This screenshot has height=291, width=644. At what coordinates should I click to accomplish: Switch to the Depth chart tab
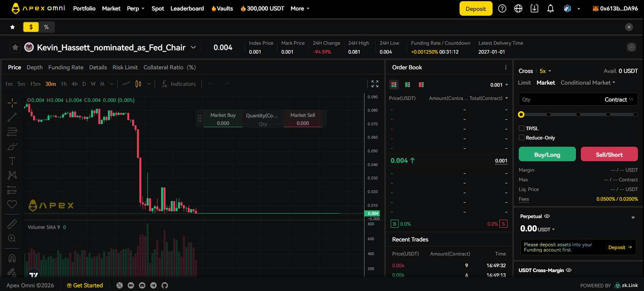tap(35, 67)
